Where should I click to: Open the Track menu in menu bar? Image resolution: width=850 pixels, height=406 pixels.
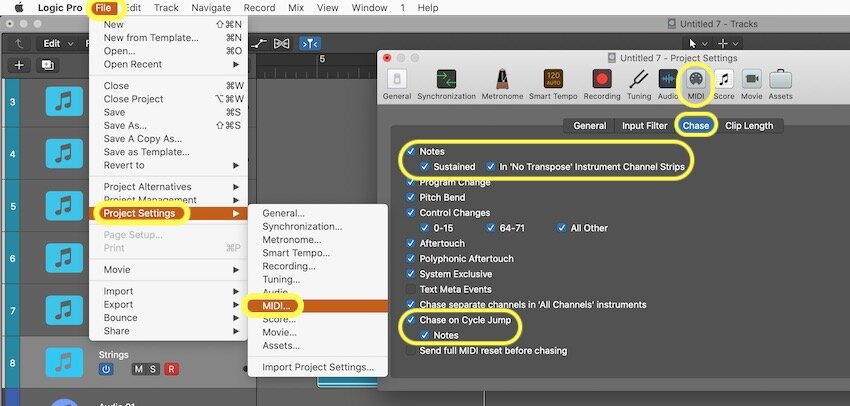[166, 8]
